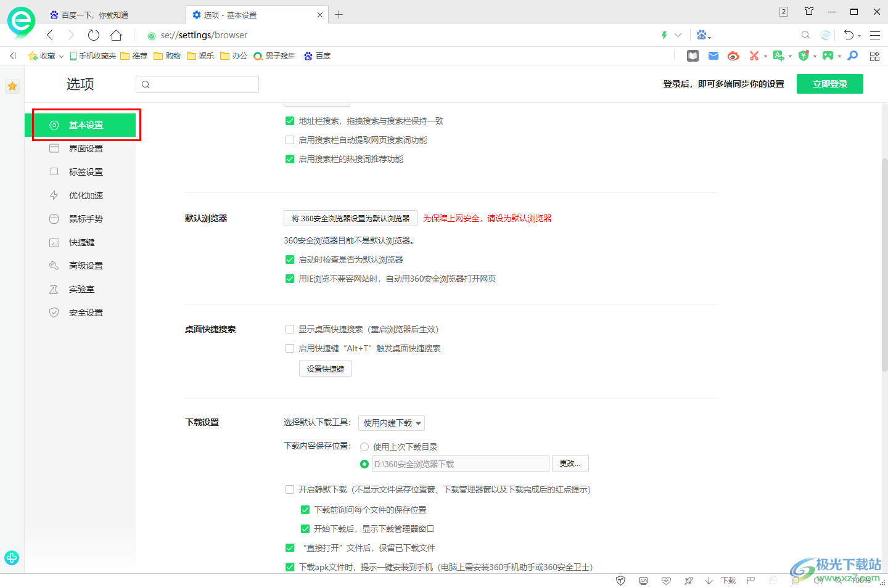This screenshot has width=888, height=588.
Task: Toggle 下载前询问每个文件的保存位置 checkbox
Action: (x=305, y=510)
